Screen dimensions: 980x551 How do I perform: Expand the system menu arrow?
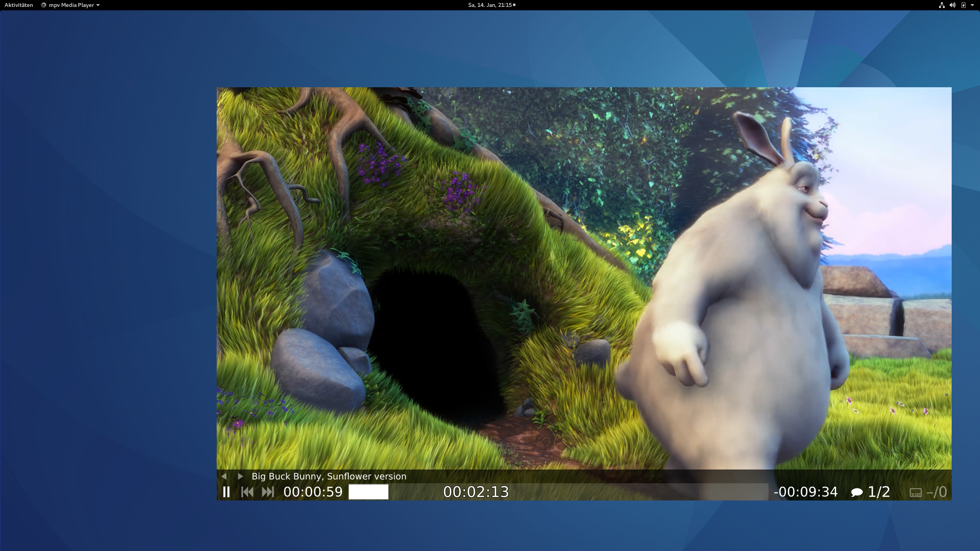[x=972, y=5]
